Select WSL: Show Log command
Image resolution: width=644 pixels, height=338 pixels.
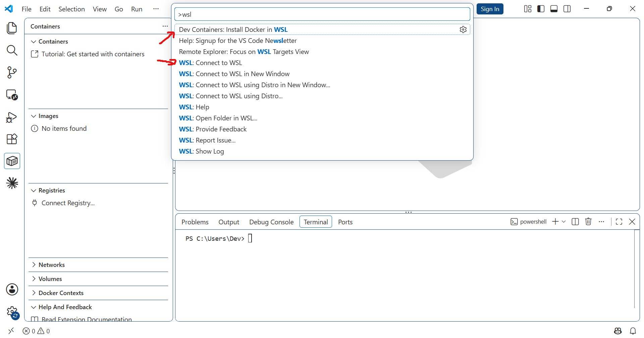click(322, 151)
